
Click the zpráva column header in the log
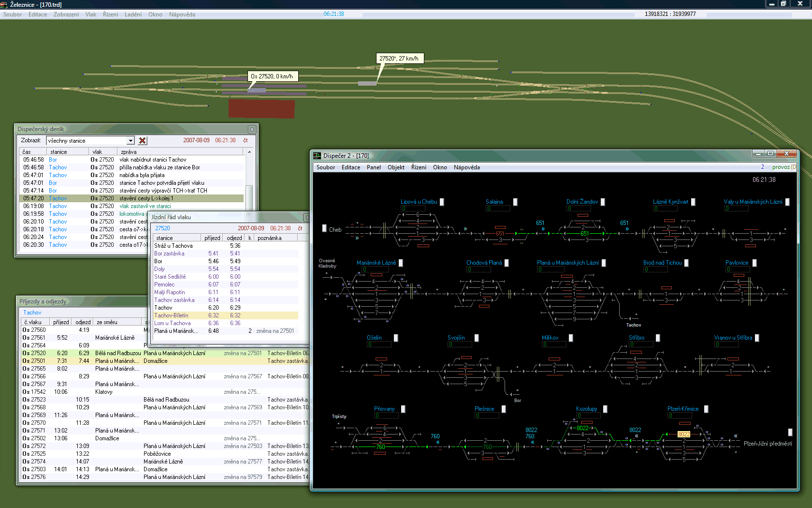tap(129, 152)
